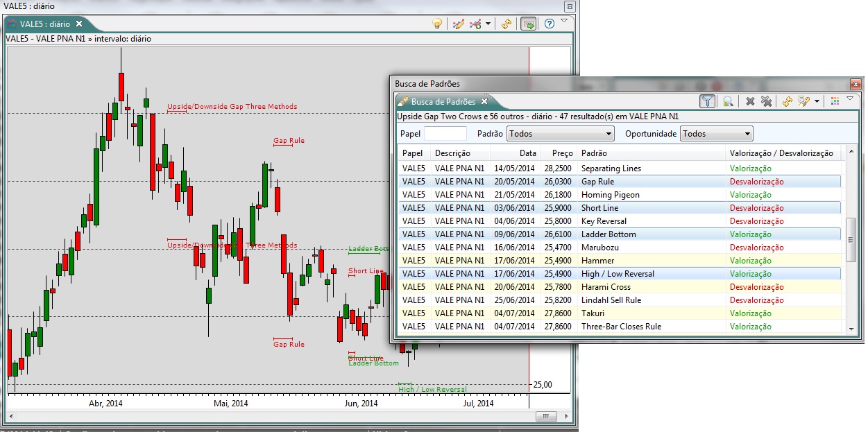Image resolution: width=868 pixels, height=432 pixels.
Task: Open the dropdown arrow beside the brush icon
Action: (x=817, y=101)
